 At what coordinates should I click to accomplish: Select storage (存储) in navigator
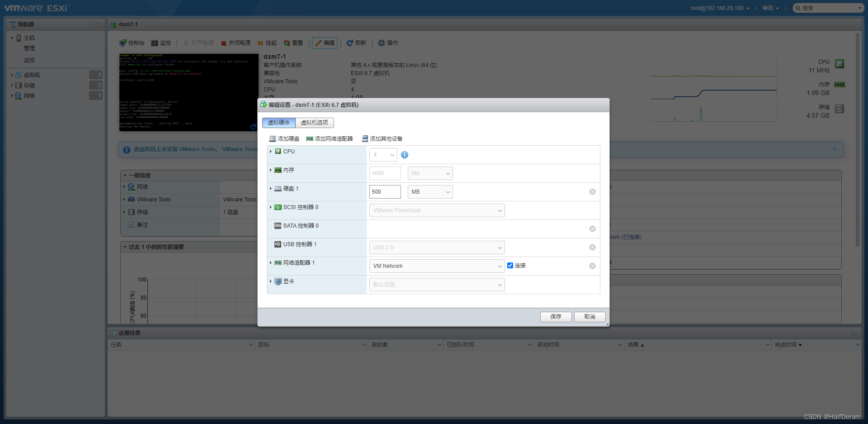pos(29,86)
